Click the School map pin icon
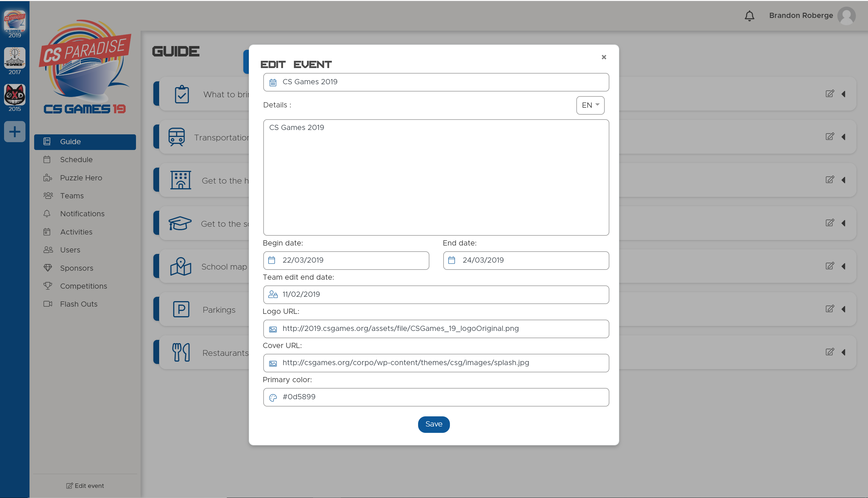This screenshot has width=868, height=498. 181,266
